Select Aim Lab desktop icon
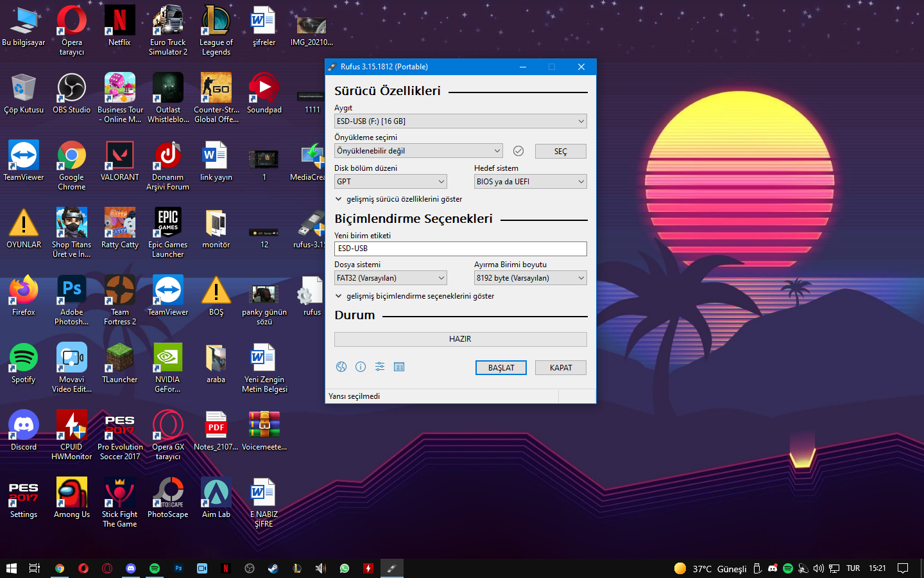This screenshot has height=578, width=924. point(216,499)
